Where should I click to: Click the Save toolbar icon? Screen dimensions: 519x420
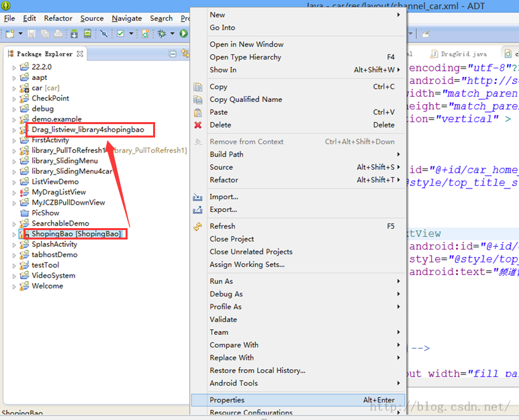point(32,34)
